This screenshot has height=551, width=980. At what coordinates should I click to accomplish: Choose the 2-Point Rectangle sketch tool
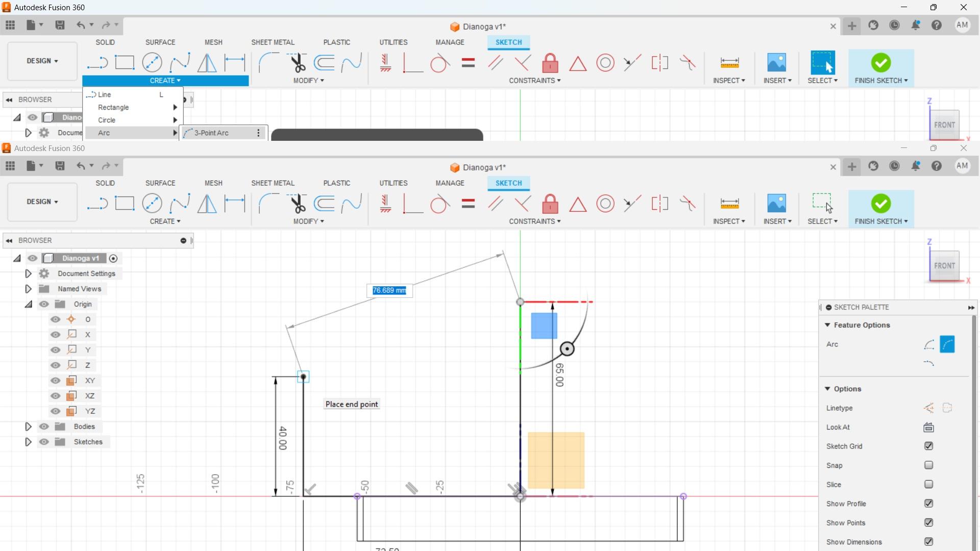[125, 204]
